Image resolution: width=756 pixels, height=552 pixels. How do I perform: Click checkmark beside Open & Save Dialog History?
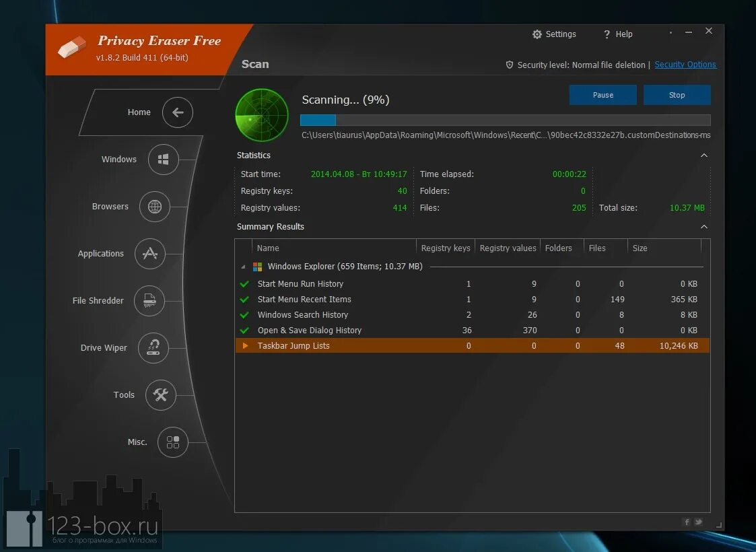(244, 331)
